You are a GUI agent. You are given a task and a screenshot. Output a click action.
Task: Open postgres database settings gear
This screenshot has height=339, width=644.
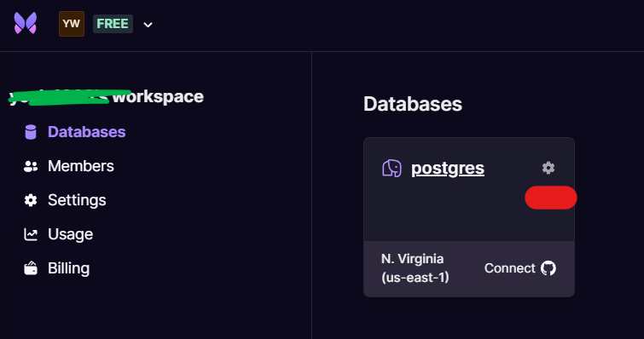548,168
